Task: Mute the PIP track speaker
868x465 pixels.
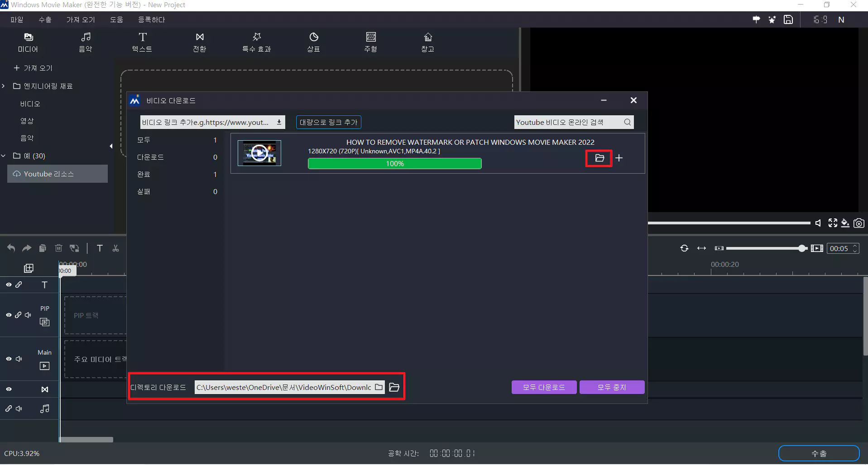Action: [28, 315]
